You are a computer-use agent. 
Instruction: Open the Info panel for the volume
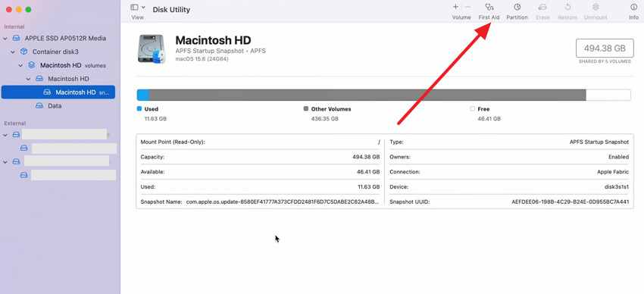tap(633, 8)
